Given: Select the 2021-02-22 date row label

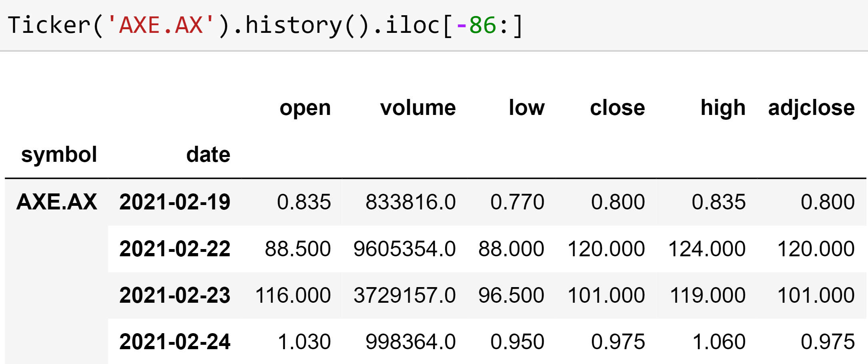Looking at the screenshot, I should tap(175, 249).
